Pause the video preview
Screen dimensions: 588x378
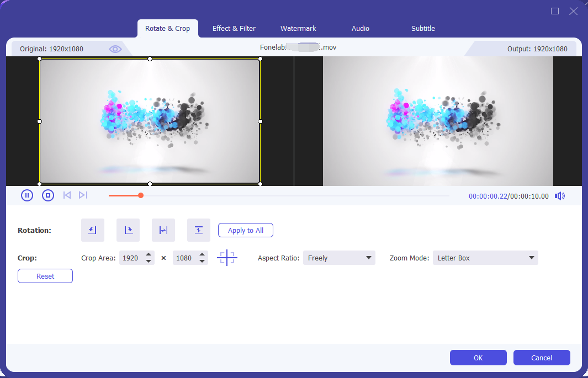[27, 195]
